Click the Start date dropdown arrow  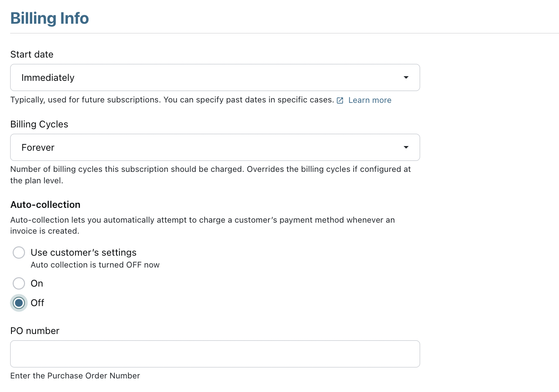point(406,77)
